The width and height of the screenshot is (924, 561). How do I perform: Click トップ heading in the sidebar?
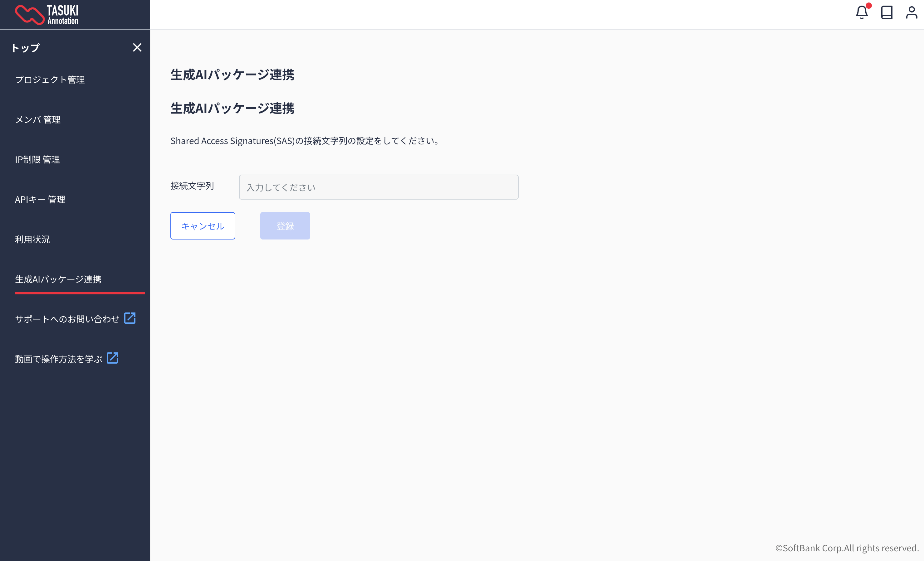click(26, 48)
